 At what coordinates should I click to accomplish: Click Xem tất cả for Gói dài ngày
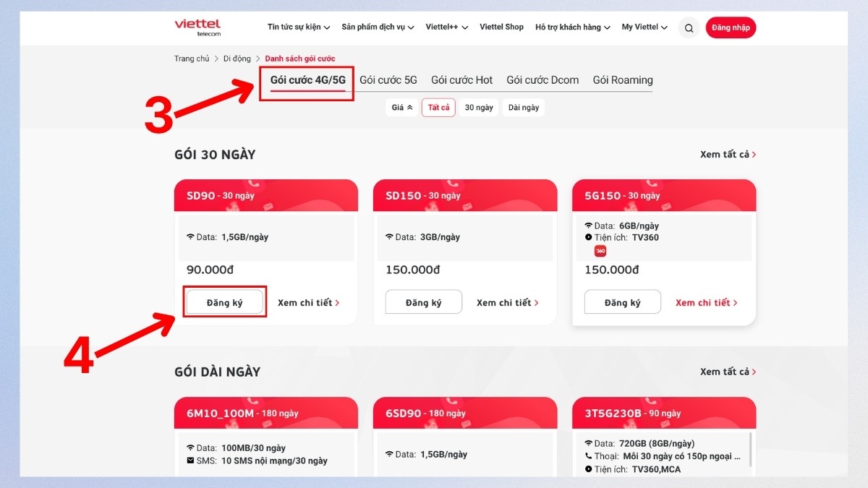tap(728, 372)
